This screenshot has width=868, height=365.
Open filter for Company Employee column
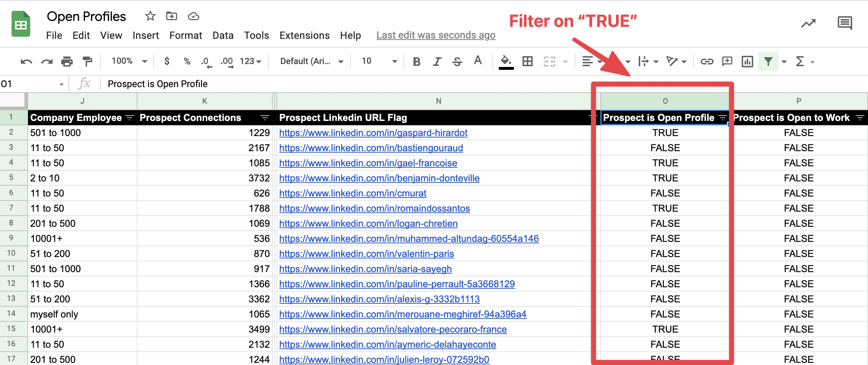[129, 118]
